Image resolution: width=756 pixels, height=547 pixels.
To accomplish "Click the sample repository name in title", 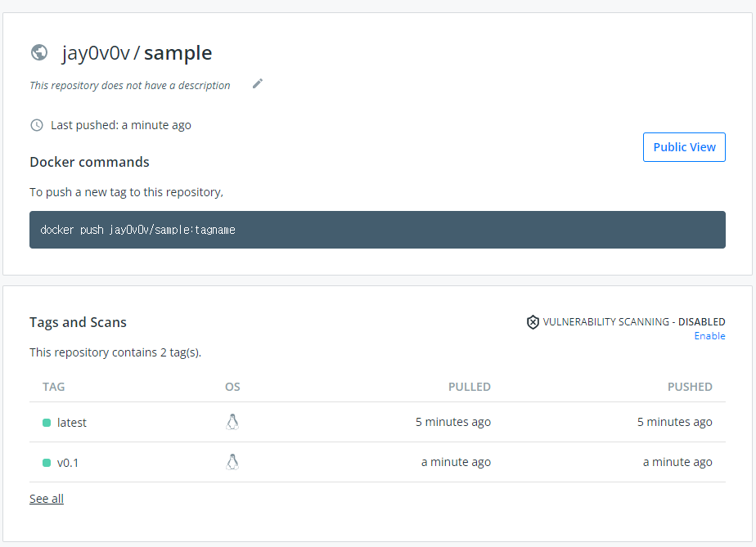I will (x=178, y=53).
